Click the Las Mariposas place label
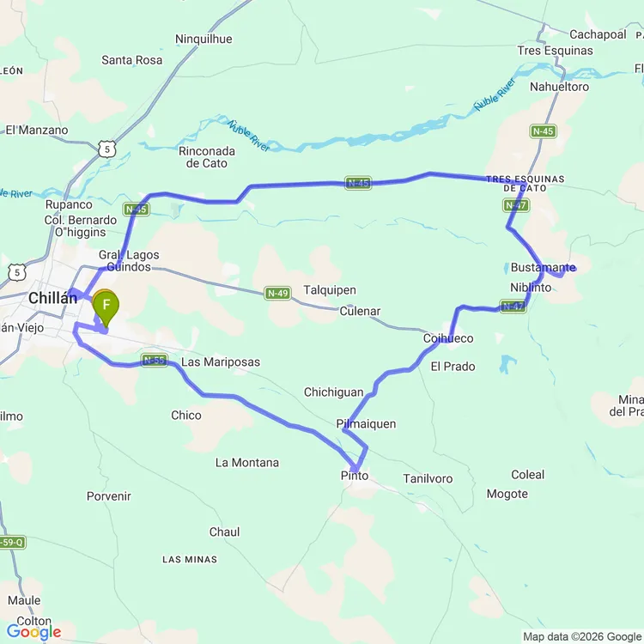 [221, 361]
